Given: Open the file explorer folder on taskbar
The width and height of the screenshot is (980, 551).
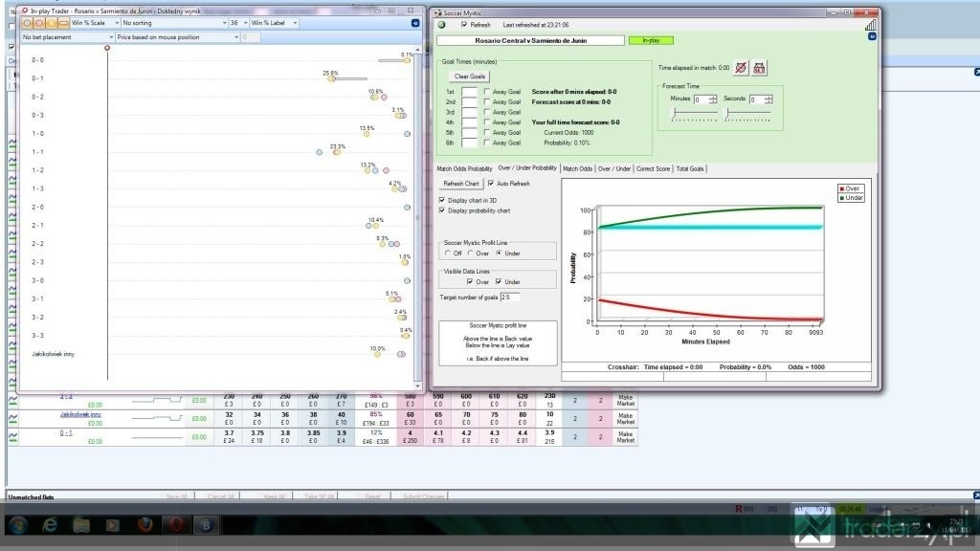Looking at the screenshot, I should [81, 525].
